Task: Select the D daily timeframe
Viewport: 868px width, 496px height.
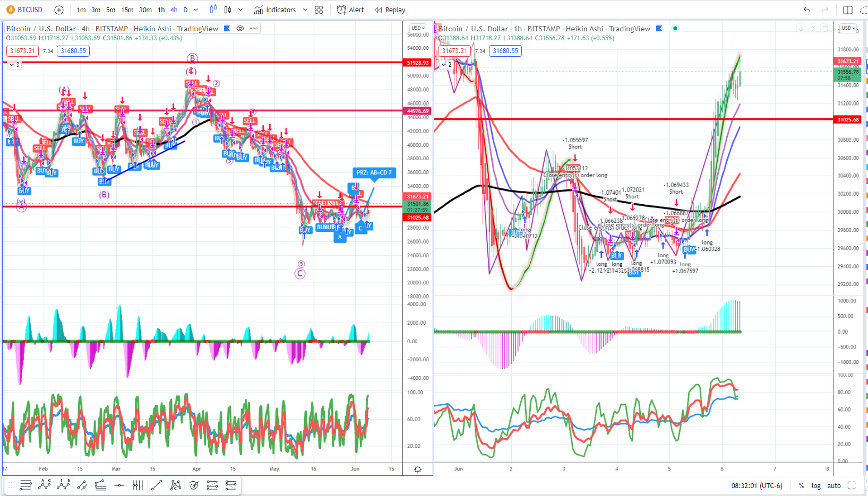Action: [185, 10]
